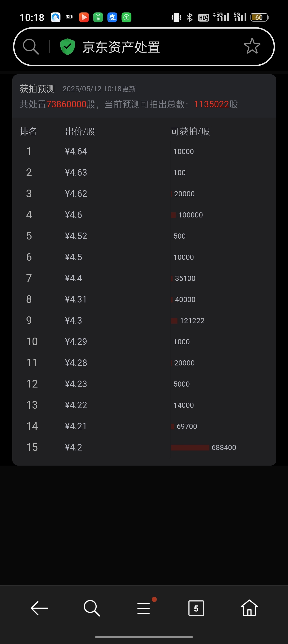Bookmark page with the star icon
Screen dimensions: 288x644
(252, 46)
